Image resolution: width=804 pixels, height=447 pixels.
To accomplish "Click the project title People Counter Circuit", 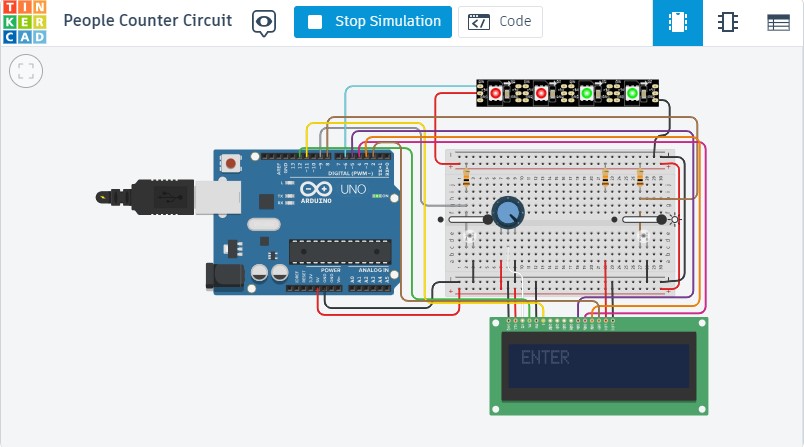I will point(148,21).
